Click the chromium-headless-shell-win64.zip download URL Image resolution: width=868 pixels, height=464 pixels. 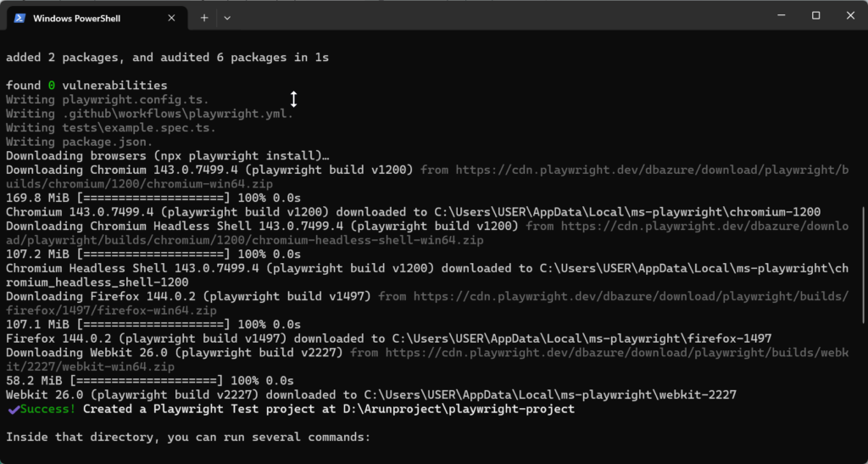click(x=687, y=226)
